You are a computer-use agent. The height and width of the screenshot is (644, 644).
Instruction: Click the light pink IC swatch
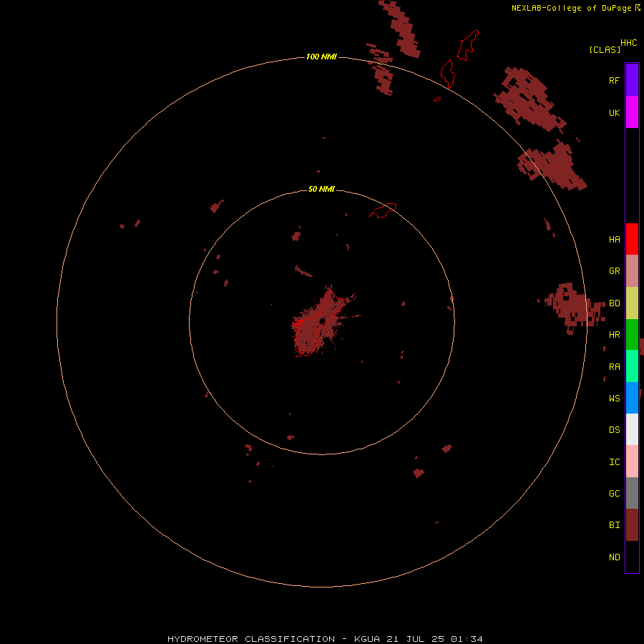(632, 462)
